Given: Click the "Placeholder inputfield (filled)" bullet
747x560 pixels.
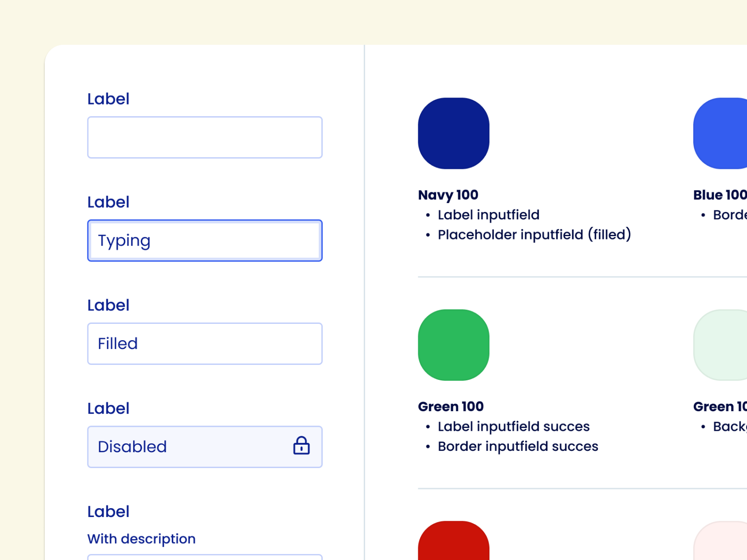Looking at the screenshot, I should coord(534,235).
